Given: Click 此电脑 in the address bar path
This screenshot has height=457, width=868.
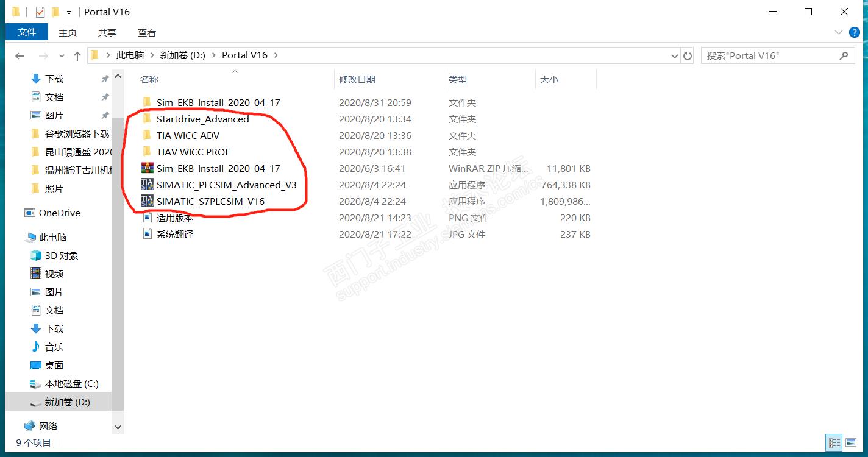Looking at the screenshot, I should click(130, 55).
